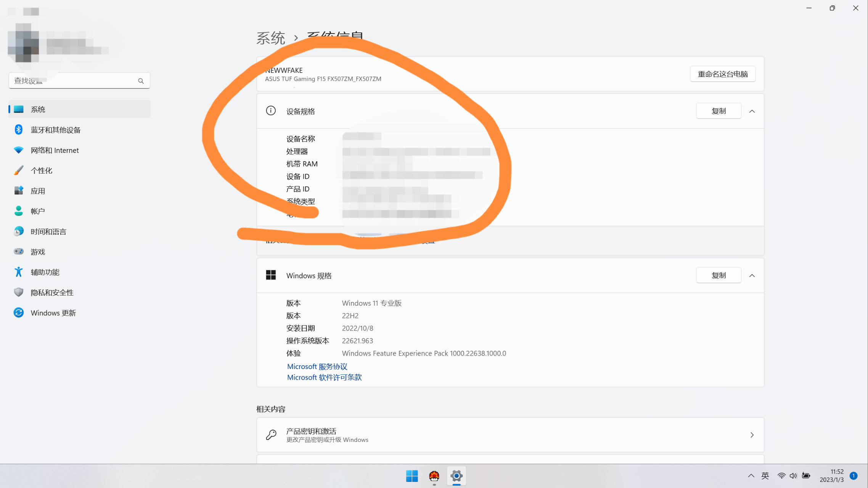
Task: Open Microsoft 服务协议 link
Action: click(317, 366)
